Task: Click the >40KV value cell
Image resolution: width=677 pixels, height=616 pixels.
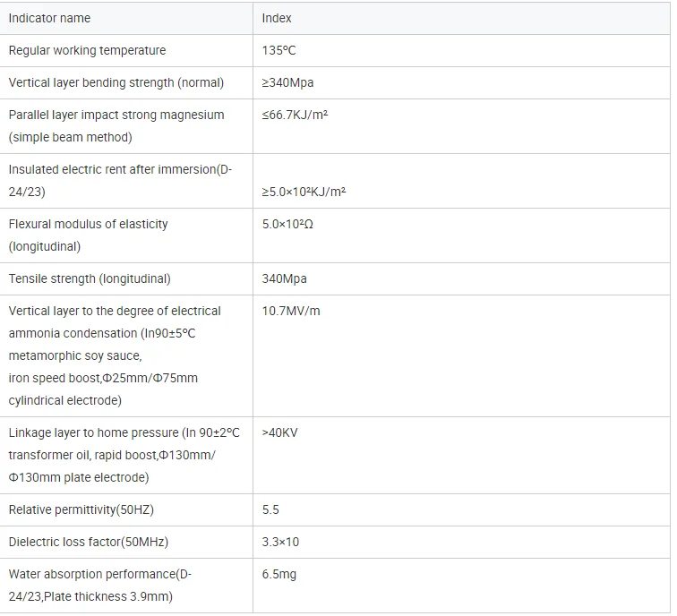Action: tap(279, 432)
